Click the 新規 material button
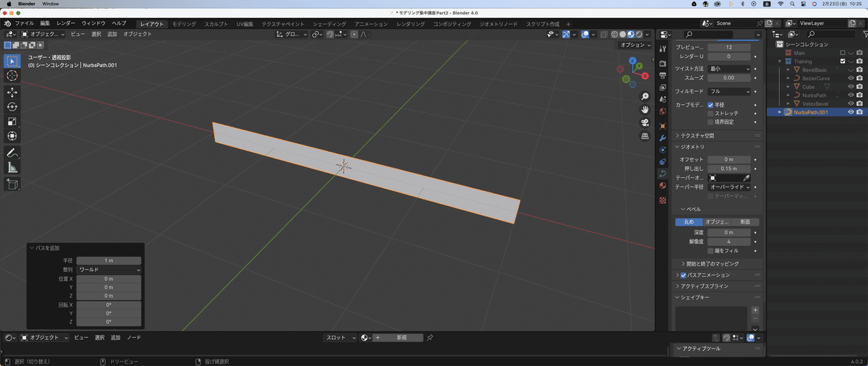Screen dimensions: 868x366 398,338
